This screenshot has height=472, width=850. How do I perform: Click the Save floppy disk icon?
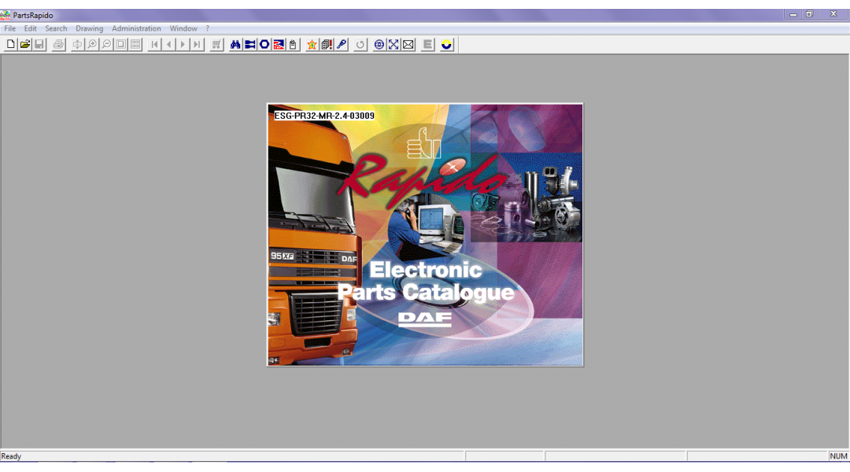(x=39, y=44)
